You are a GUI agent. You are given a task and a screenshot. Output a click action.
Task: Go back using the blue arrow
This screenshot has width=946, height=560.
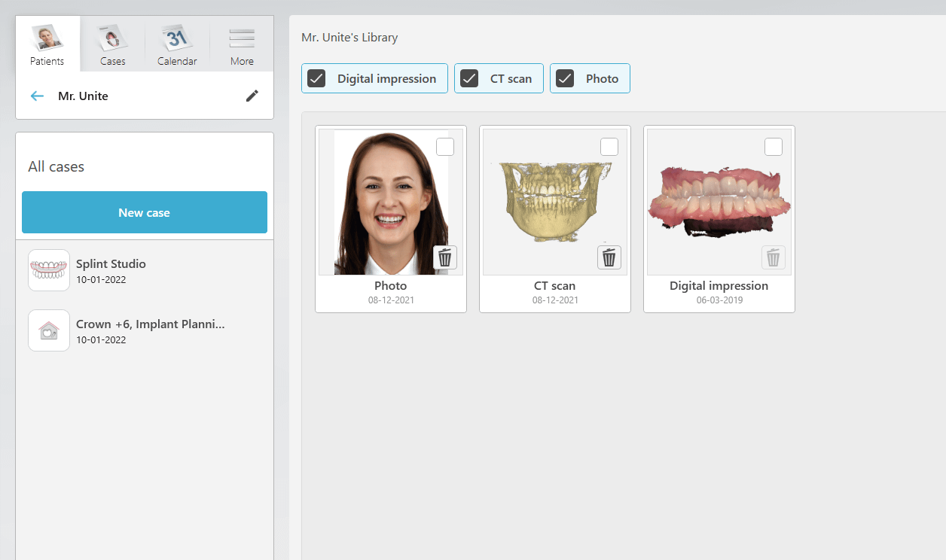pos(37,96)
